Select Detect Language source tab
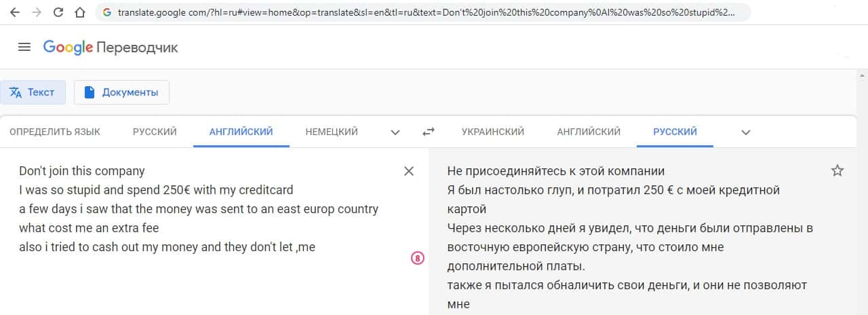 click(x=55, y=132)
